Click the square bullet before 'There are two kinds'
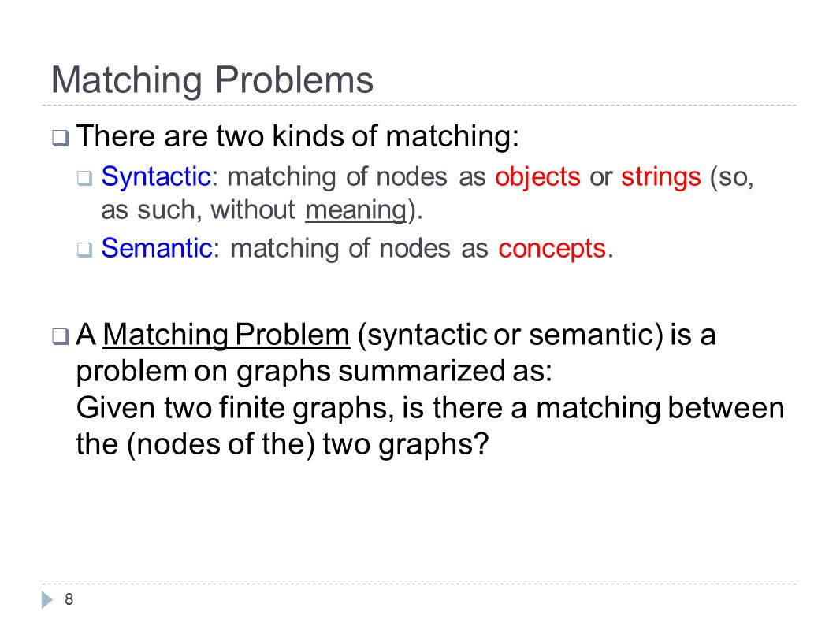The image size is (840, 630). (60, 138)
